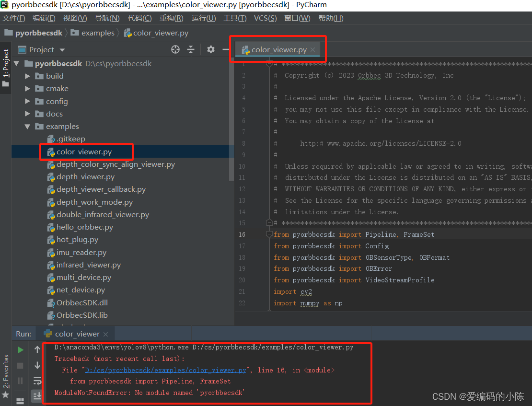The width and height of the screenshot is (532, 406).
Task: Open the 窗口(W) menu
Action: click(x=297, y=18)
